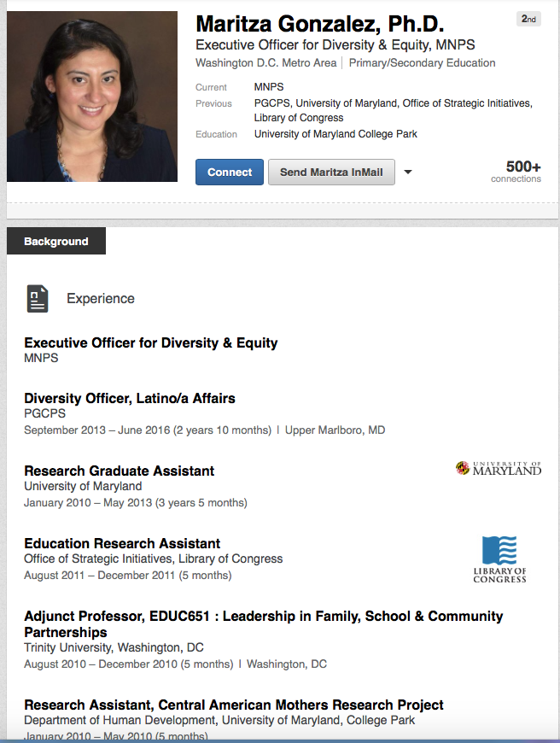
Task: Open the profile photo
Action: click(92, 97)
